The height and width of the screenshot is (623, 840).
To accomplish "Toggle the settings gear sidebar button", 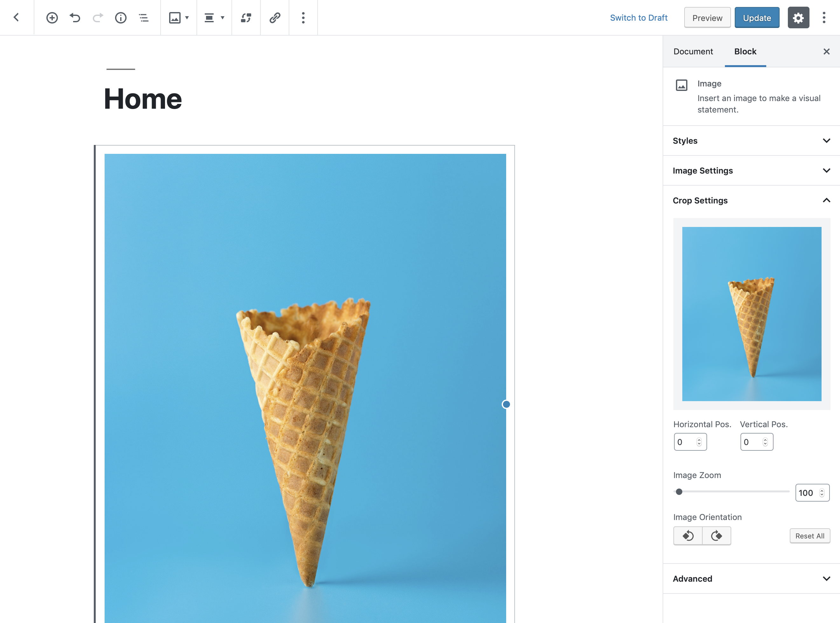I will coord(798,18).
